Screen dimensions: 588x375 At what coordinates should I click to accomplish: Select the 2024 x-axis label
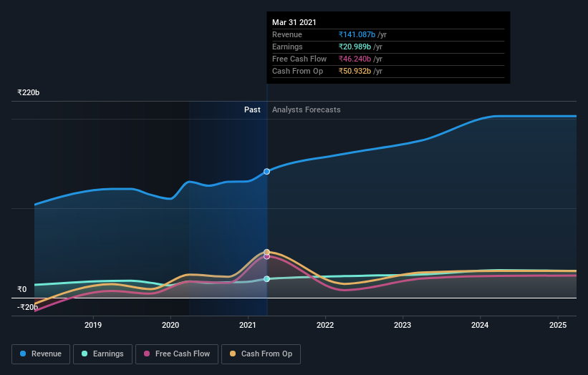click(x=480, y=325)
